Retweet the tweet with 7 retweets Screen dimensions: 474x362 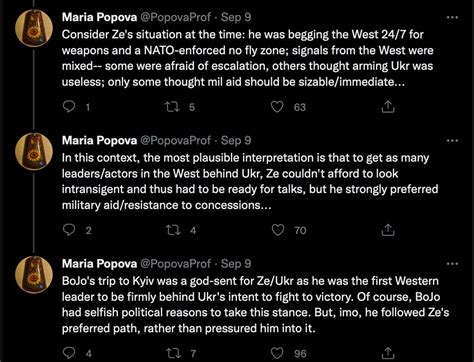(x=173, y=353)
